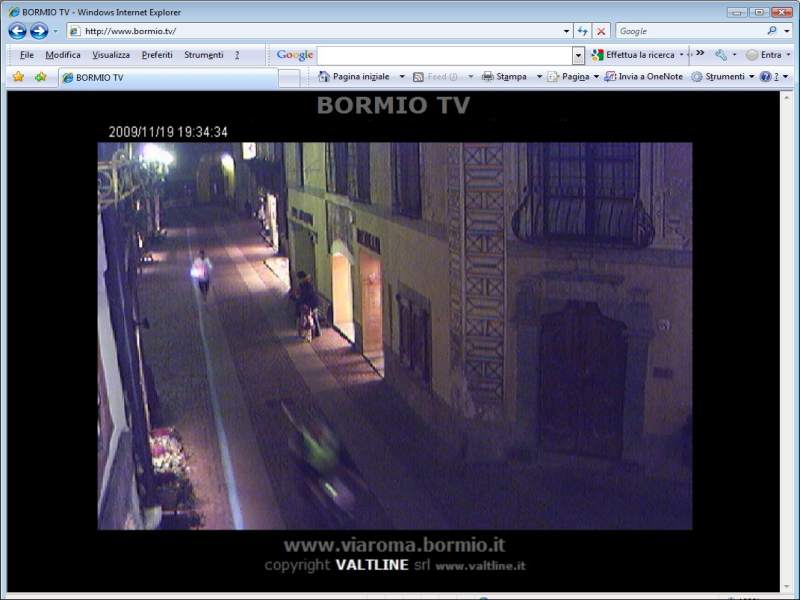This screenshot has height=600, width=800.
Task: Click the Back navigation arrow
Action: [17, 31]
